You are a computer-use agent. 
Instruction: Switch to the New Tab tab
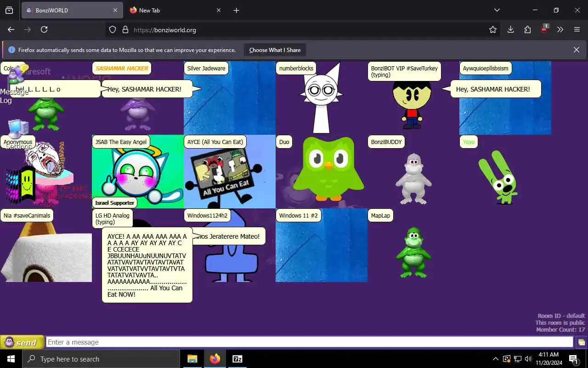pyautogui.click(x=175, y=10)
